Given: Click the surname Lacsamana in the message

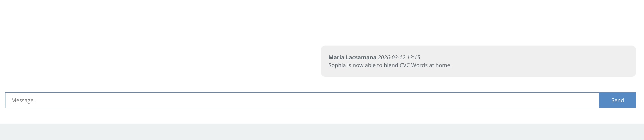Looking at the screenshot, I should (361, 58).
